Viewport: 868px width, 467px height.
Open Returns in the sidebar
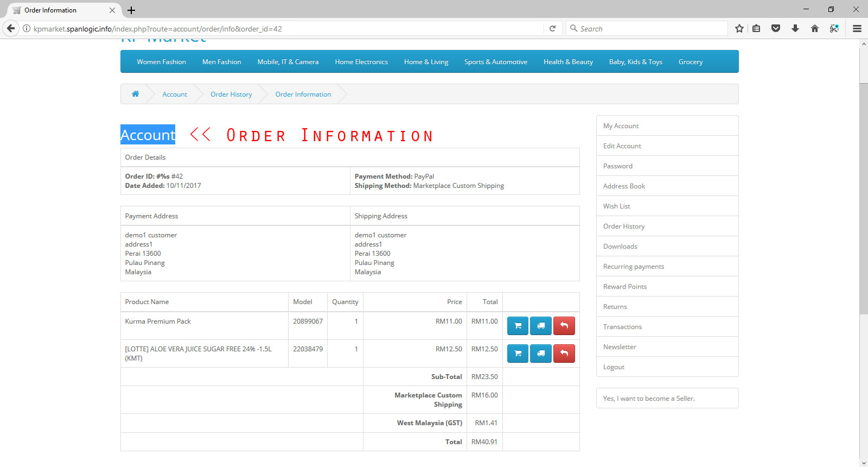coord(667,307)
